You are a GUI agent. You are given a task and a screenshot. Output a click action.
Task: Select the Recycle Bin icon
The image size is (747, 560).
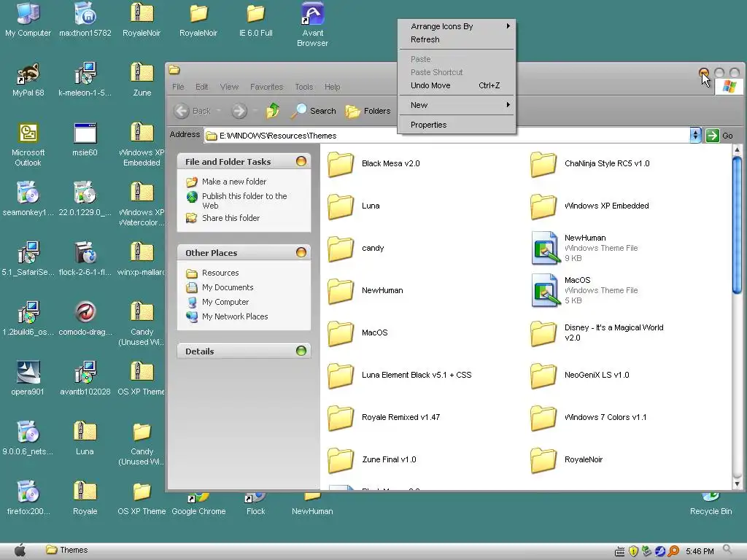[711, 505]
